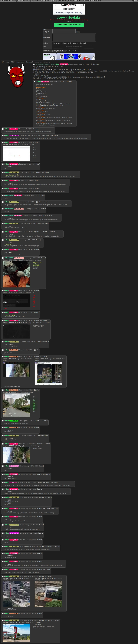Click the [Voice Chat] link on opening post

[95, 64]
